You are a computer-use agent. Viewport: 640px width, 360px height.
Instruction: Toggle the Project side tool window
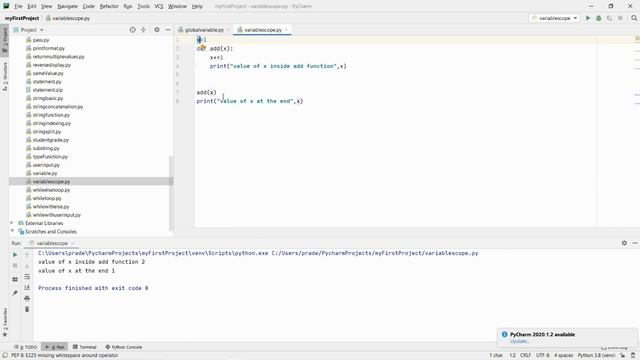5,40
